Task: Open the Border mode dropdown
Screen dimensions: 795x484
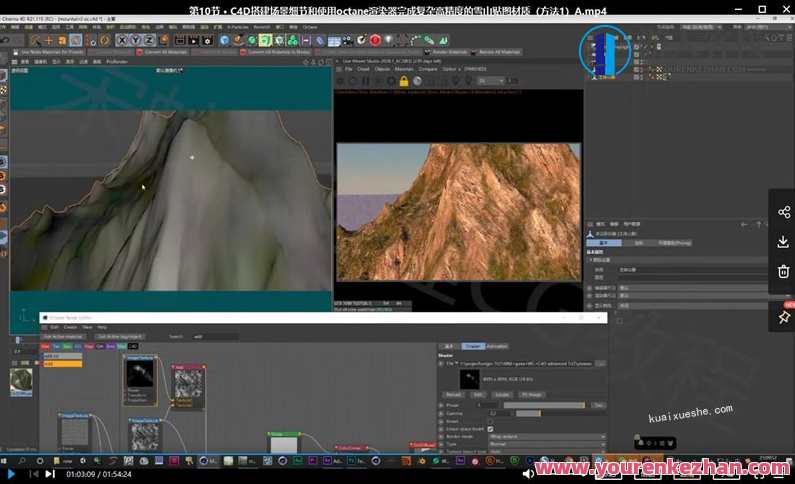Action: [x=546, y=437]
